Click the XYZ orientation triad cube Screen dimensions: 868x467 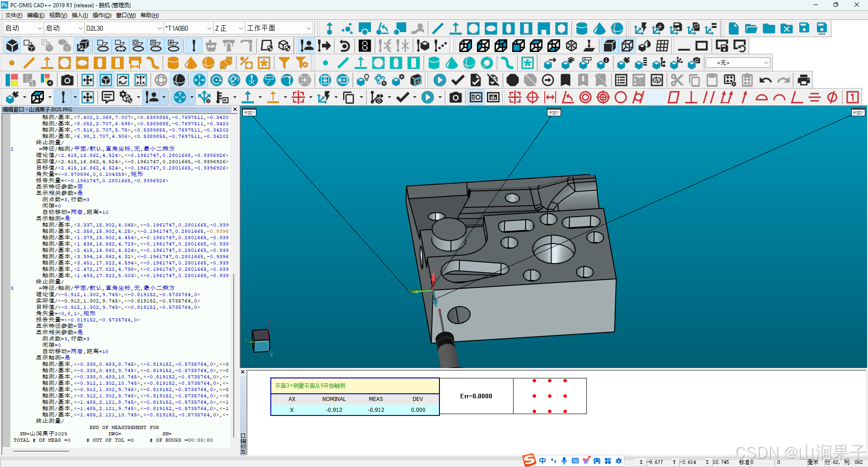point(261,340)
